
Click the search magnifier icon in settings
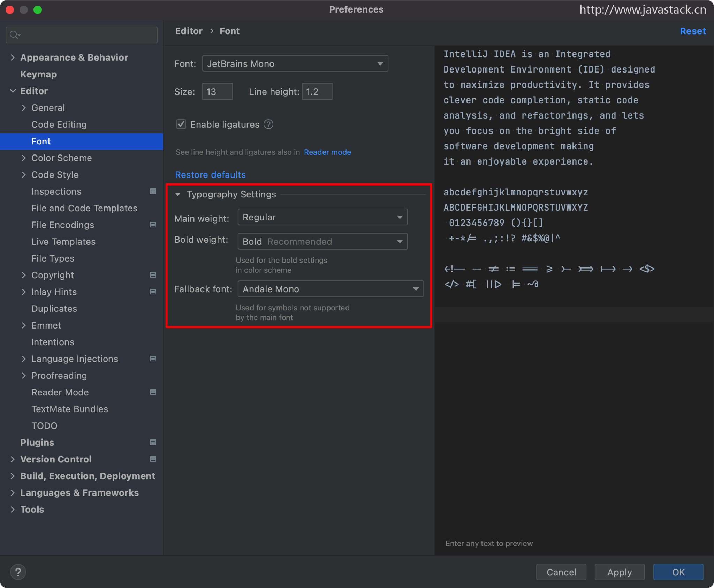coord(15,35)
